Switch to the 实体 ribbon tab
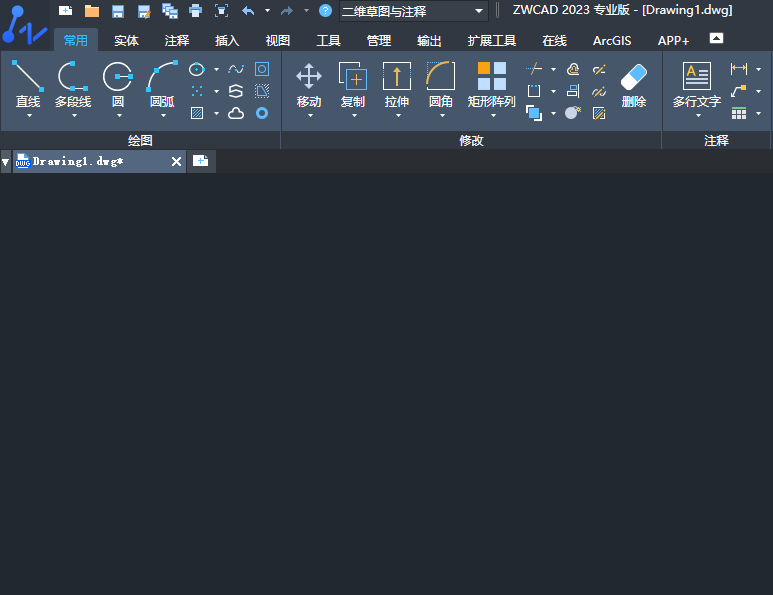 [x=126, y=40]
